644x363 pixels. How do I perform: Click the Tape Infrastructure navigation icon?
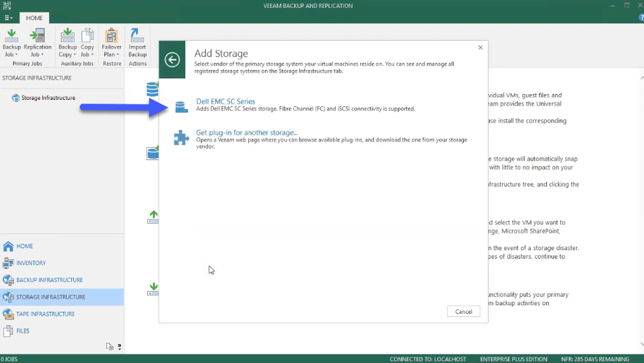[x=8, y=314]
